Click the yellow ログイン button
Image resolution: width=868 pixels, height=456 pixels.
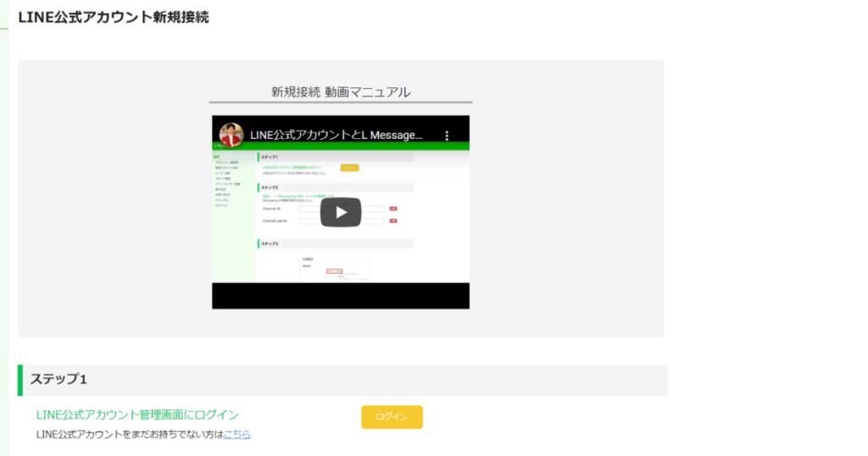pos(392,417)
